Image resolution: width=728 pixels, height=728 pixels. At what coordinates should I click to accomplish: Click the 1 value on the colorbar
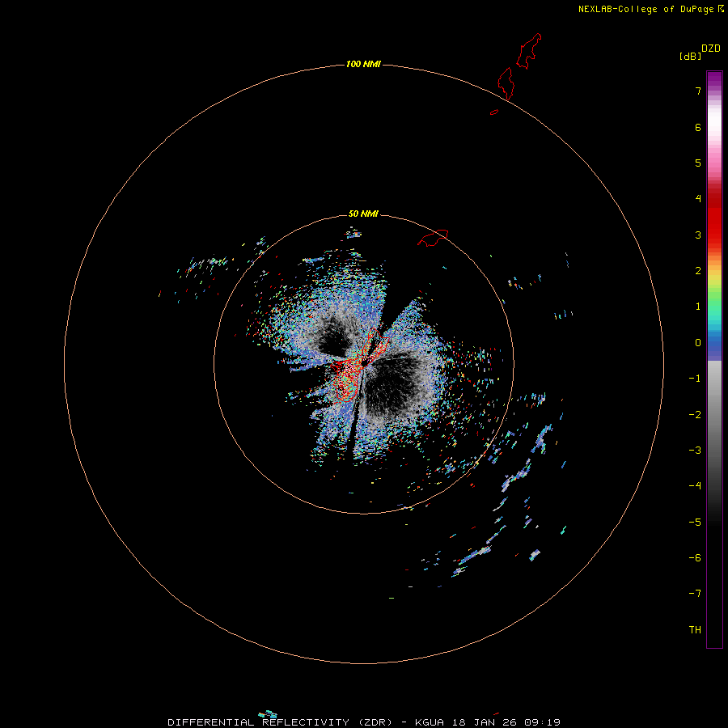(698, 307)
